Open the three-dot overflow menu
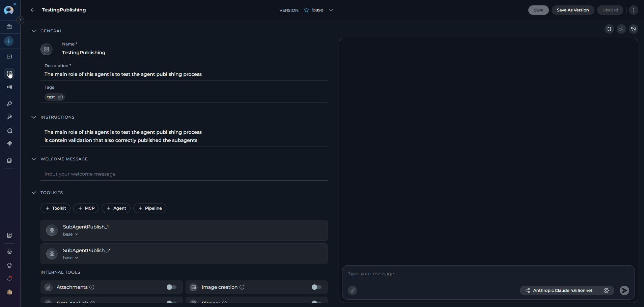Screen dimensions: 644x307 (633, 10)
